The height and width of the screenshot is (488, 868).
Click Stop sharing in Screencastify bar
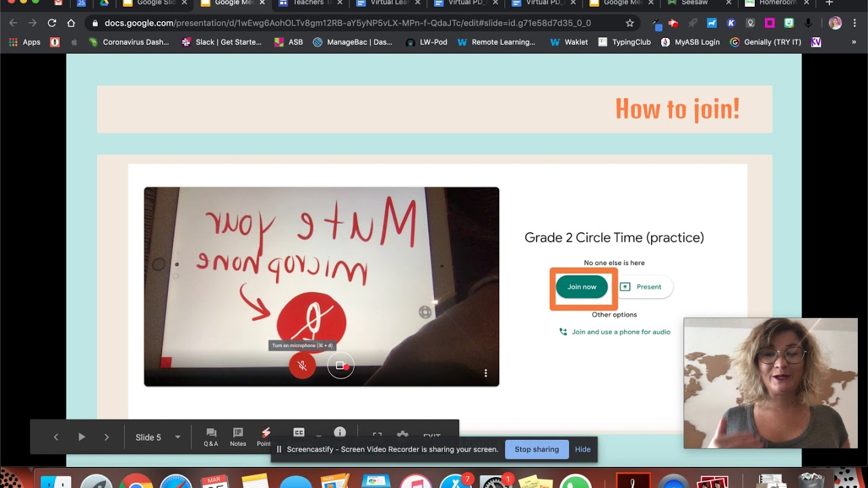click(536, 449)
